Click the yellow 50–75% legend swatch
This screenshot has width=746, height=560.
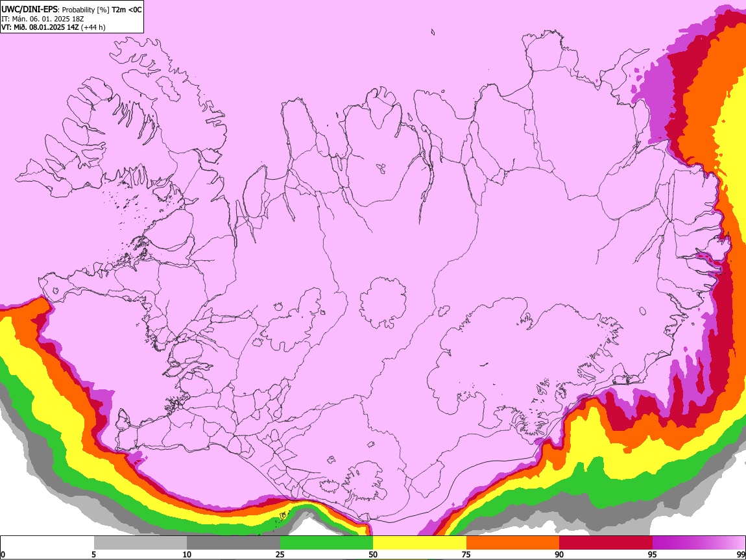click(x=420, y=543)
